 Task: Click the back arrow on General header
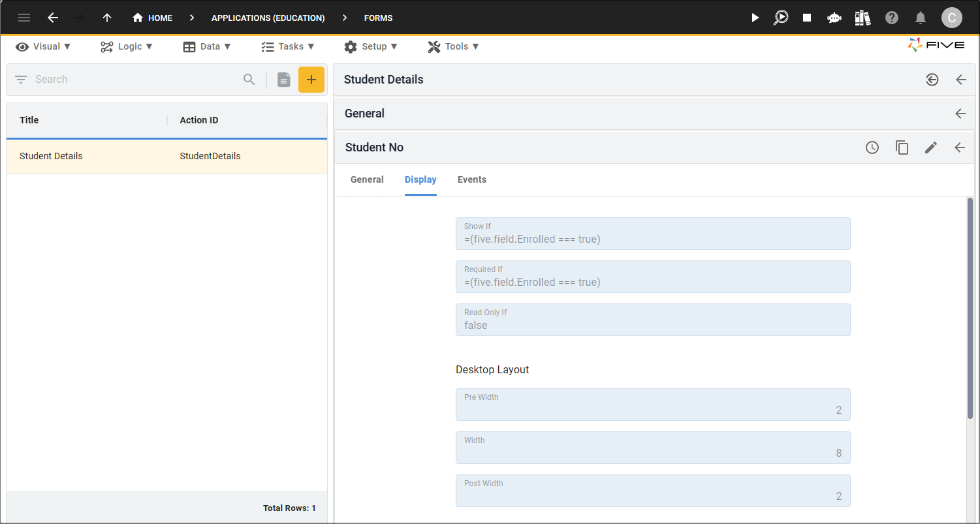pyautogui.click(x=960, y=114)
